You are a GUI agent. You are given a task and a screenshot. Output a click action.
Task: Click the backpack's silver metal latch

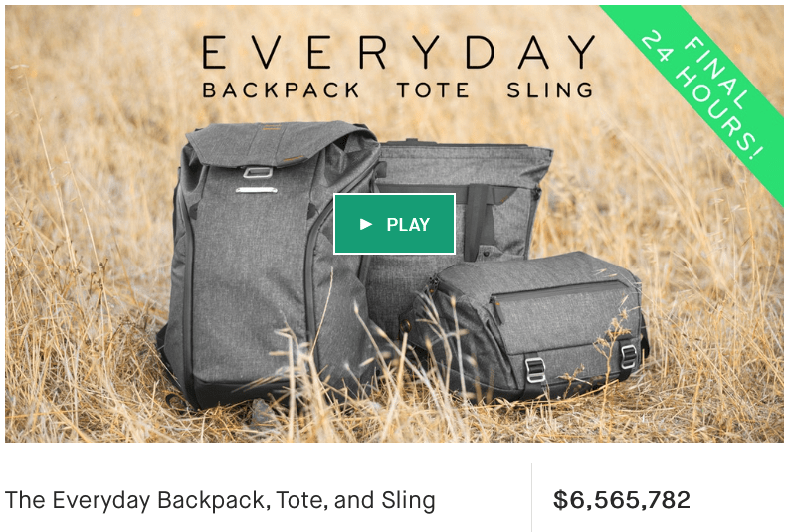(258, 172)
